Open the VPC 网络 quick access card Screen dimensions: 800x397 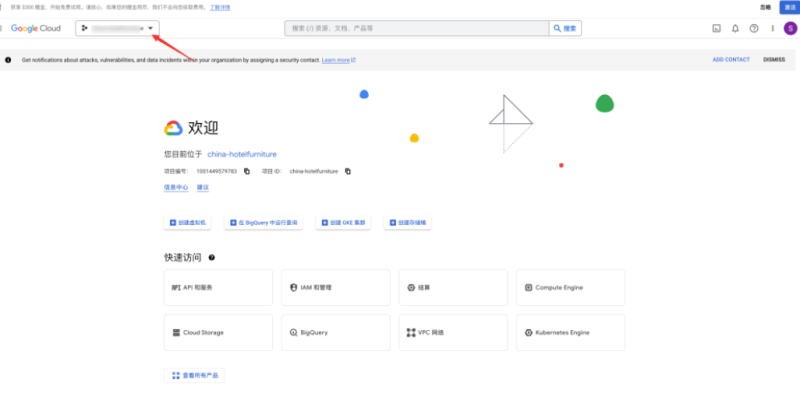coord(453,333)
